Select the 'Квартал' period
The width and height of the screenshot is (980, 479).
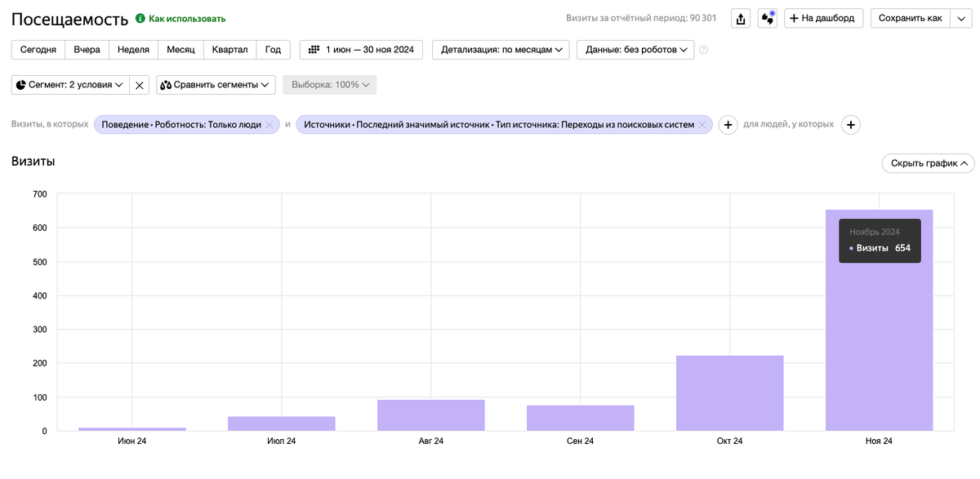point(229,50)
